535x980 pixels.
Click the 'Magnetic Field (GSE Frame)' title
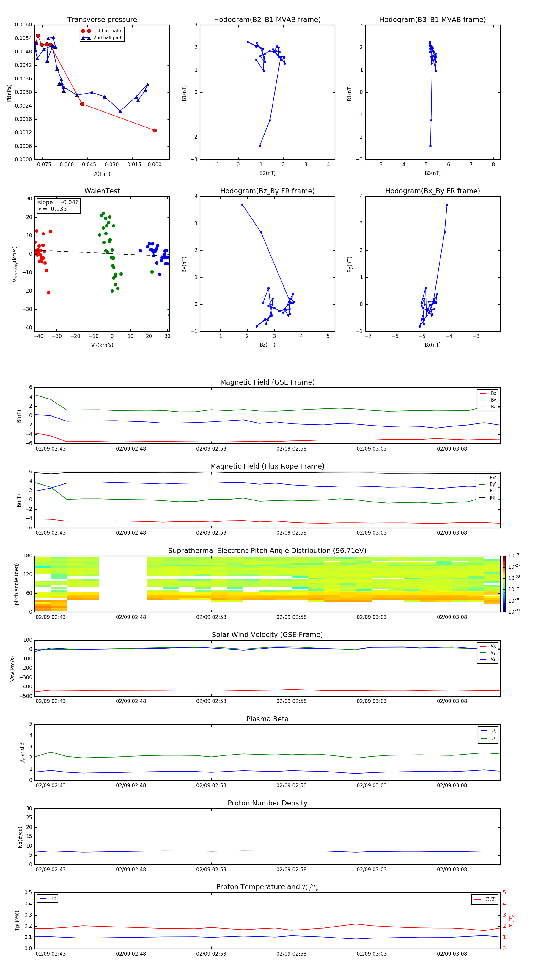click(x=267, y=382)
